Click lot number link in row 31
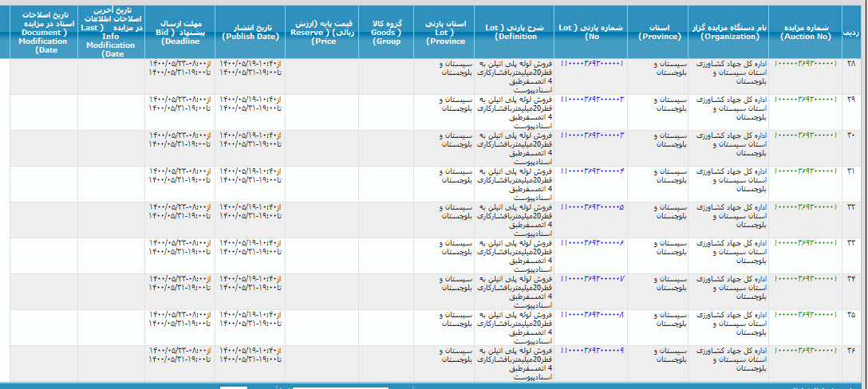868x389 pixels. coord(591,171)
